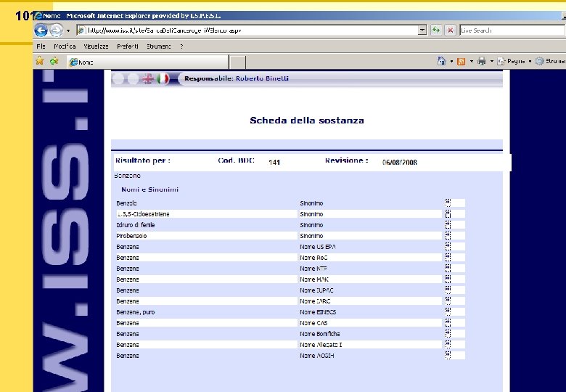Click the Nome MAK row icon
Viewport: 566px width, 392px height.
coord(448,279)
